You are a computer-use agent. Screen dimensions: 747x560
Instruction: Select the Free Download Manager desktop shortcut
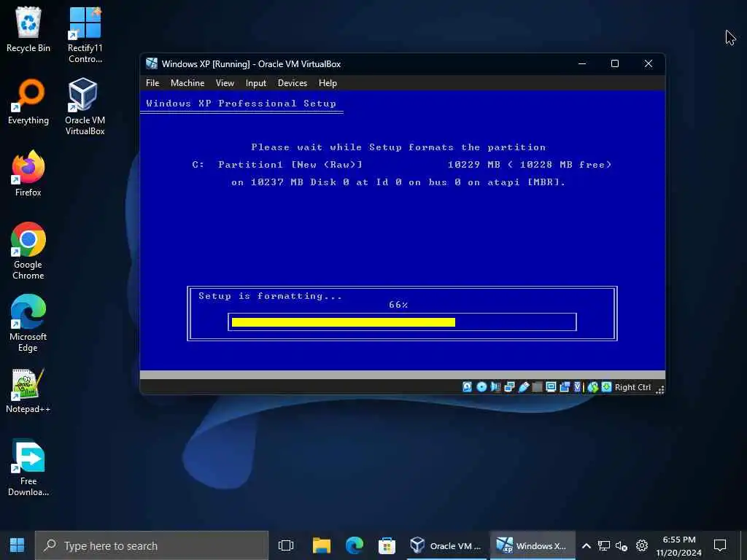coord(28,467)
